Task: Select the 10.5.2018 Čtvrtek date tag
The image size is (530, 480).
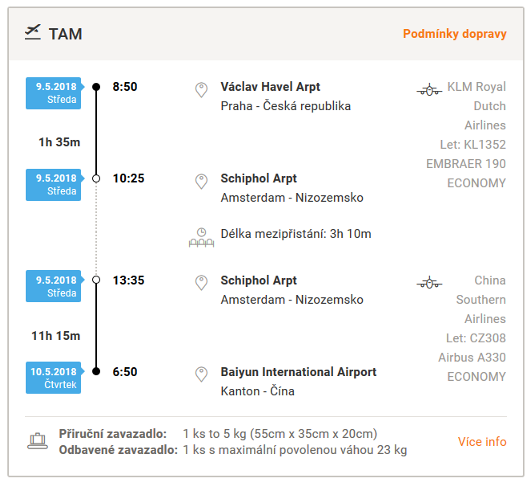Action: [54, 378]
